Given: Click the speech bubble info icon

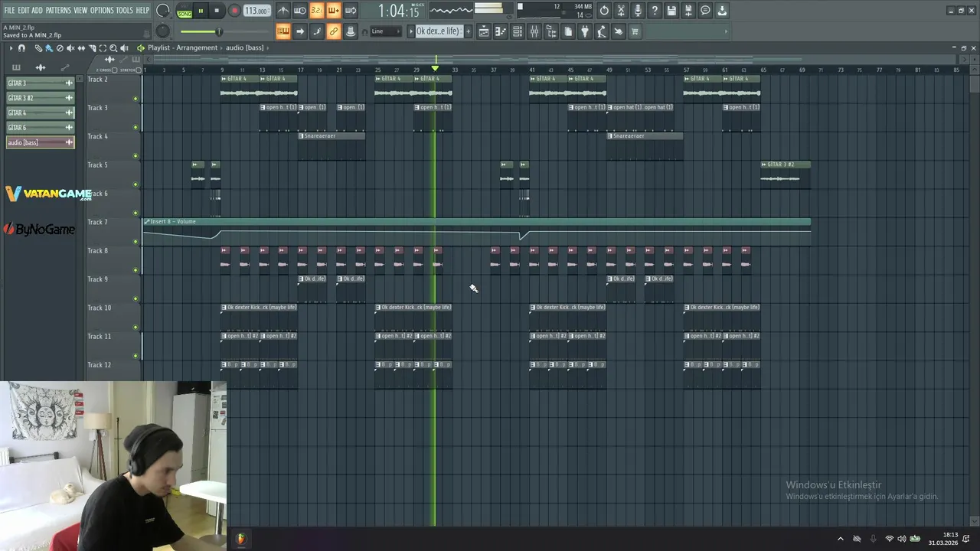Looking at the screenshot, I should click(705, 11).
